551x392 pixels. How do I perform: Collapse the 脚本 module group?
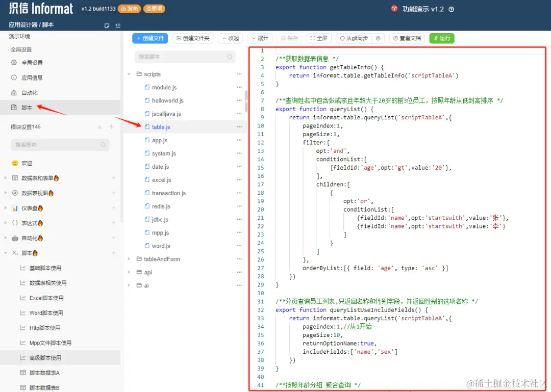5,253
